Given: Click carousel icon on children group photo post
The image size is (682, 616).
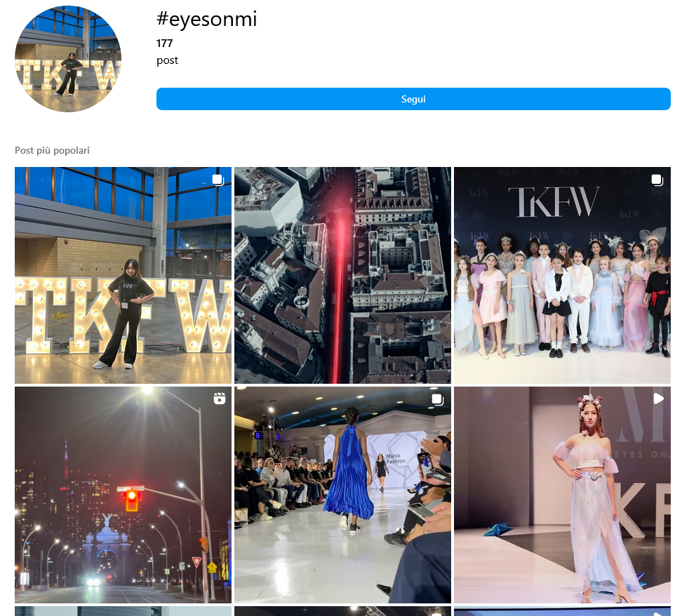Looking at the screenshot, I should pyautogui.click(x=657, y=180).
